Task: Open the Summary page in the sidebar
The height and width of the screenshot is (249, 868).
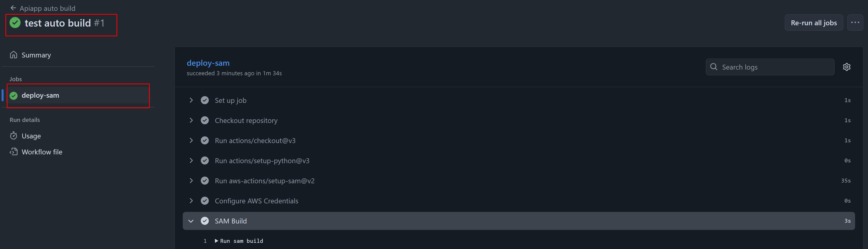Action: tap(36, 55)
